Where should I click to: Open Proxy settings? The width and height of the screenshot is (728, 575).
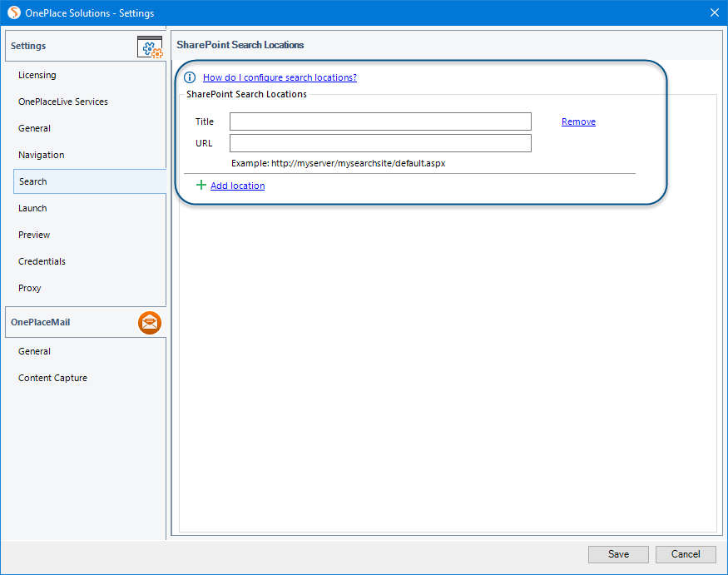pos(30,288)
